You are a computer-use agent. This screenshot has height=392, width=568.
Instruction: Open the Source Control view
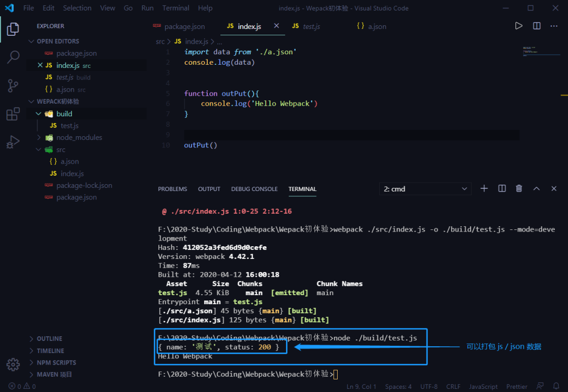pos(13,86)
